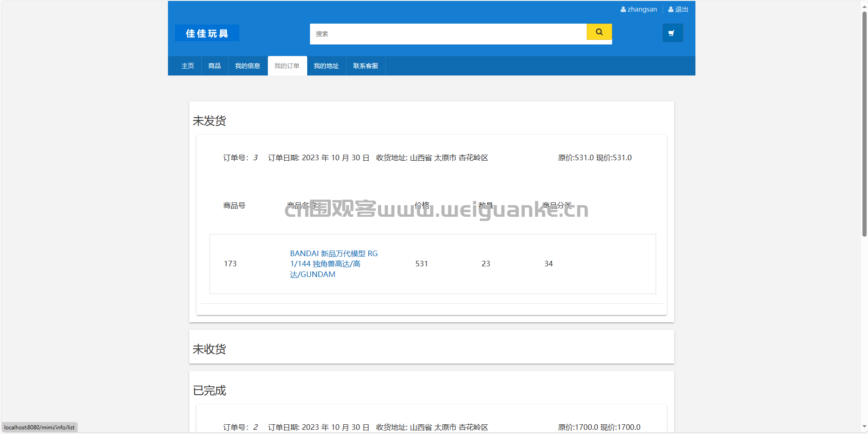Go to the 主页 tab
Viewport: 868px width, 434px height.
pyautogui.click(x=188, y=66)
